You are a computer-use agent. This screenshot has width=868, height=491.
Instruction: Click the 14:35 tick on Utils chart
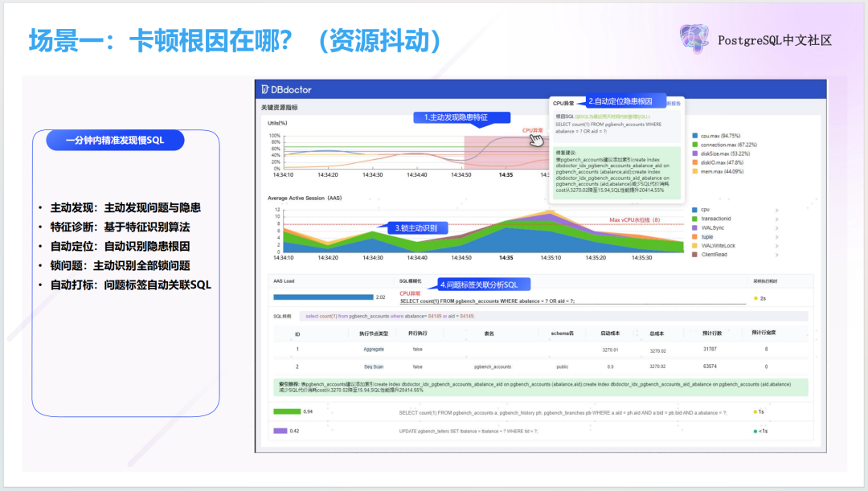(506, 175)
